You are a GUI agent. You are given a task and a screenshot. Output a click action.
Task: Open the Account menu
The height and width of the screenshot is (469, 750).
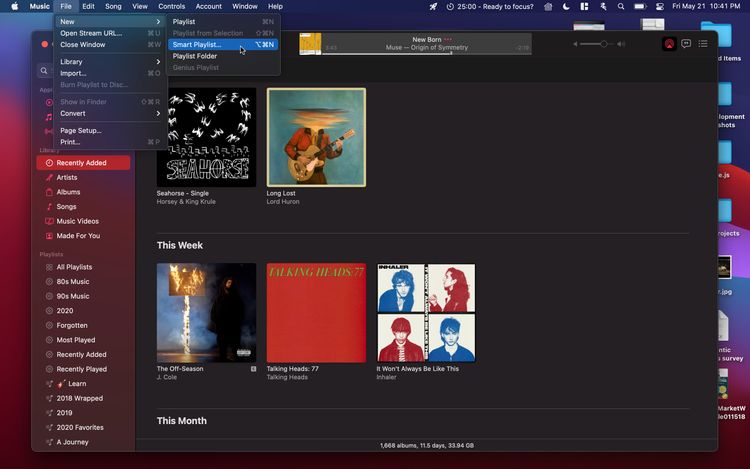(x=209, y=6)
